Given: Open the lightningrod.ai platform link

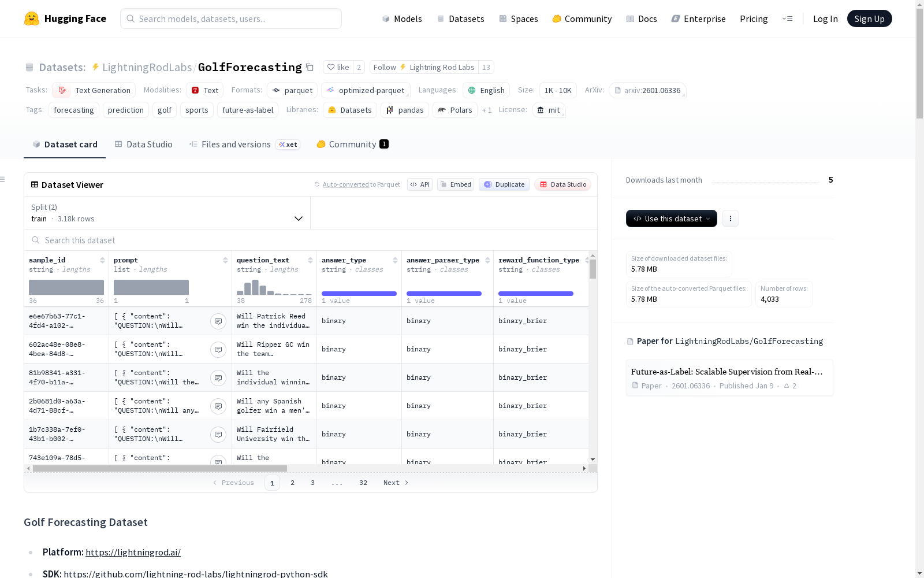Looking at the screenshot, I should 133,552.
